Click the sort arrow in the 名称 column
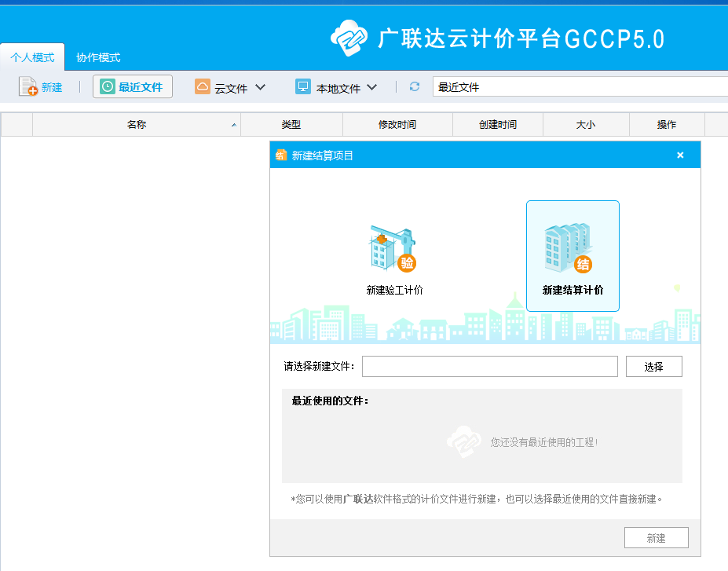Image resolution: width=728 pixels, height=571 pixels. point(234,125)
